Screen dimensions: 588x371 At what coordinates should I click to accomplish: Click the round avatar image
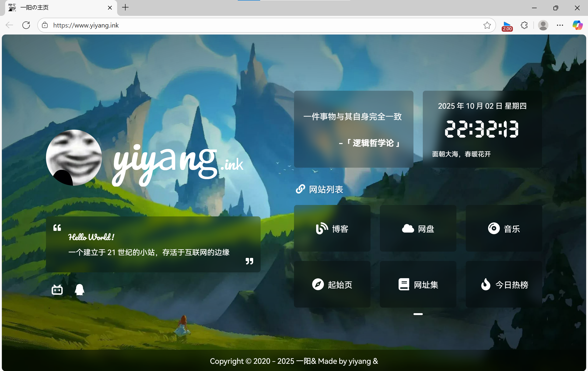coord(74,158)
